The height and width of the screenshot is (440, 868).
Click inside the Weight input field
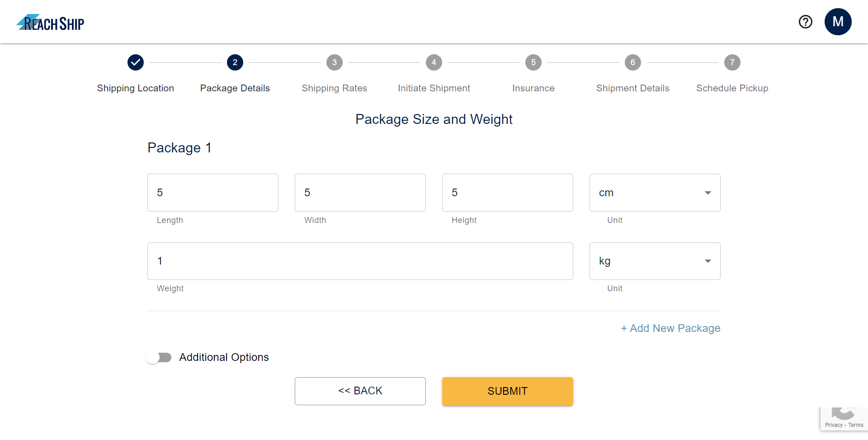[360, 261]
